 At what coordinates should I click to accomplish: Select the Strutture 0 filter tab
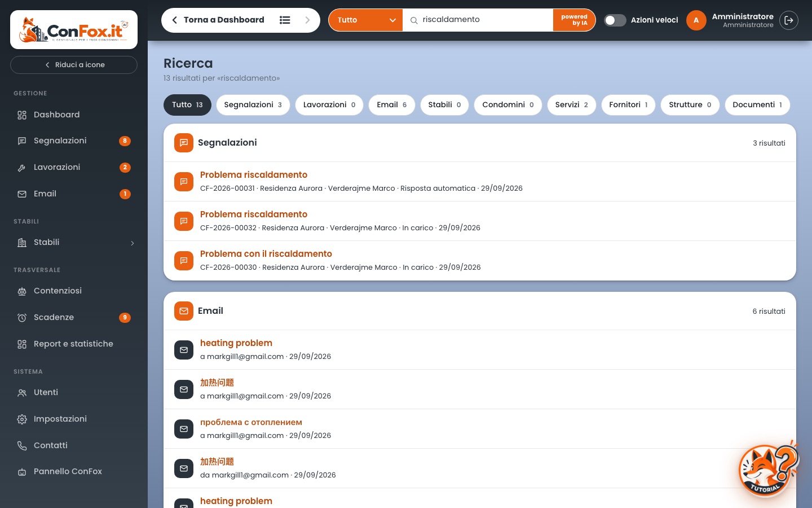690,105
